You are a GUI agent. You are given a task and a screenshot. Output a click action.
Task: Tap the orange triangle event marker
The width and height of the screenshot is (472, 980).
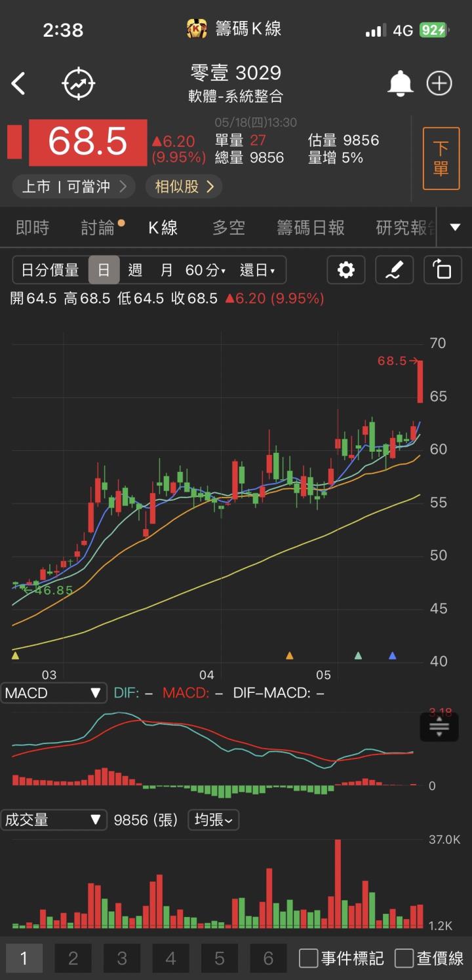point(290,655)
